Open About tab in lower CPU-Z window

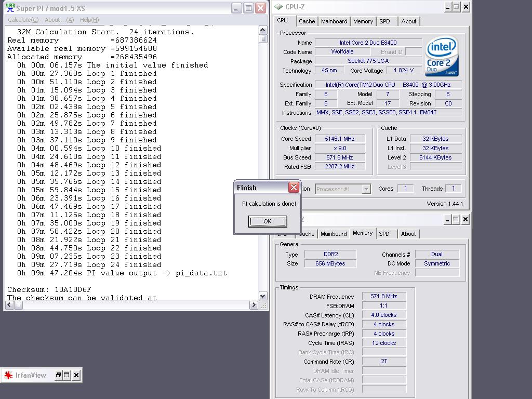pyautogui.click(x=408, y=234)
